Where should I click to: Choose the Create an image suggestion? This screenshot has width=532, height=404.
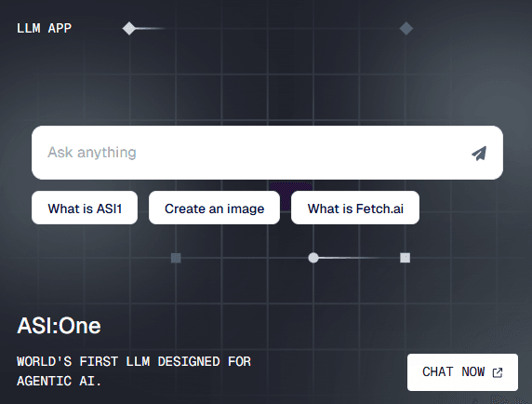click(x=214, y=208)
